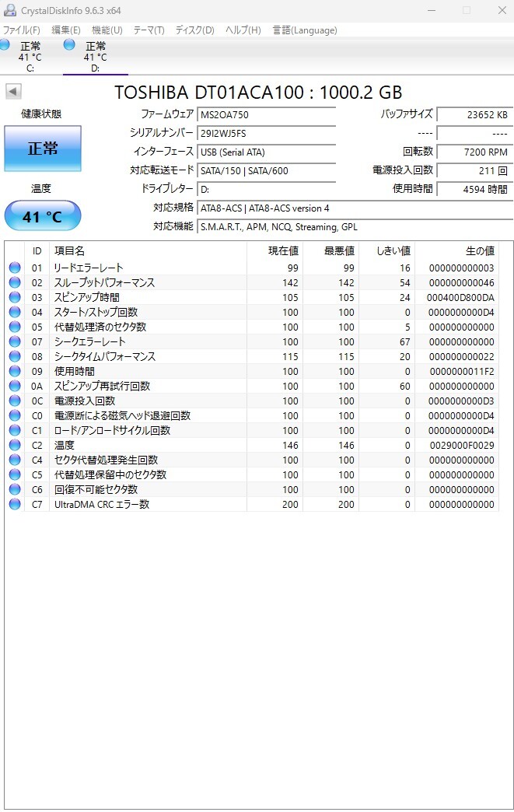Click status icon for row 05 代替処理済のセクタ数
Screen dimensions: 514x812
(x=15, y=327)
